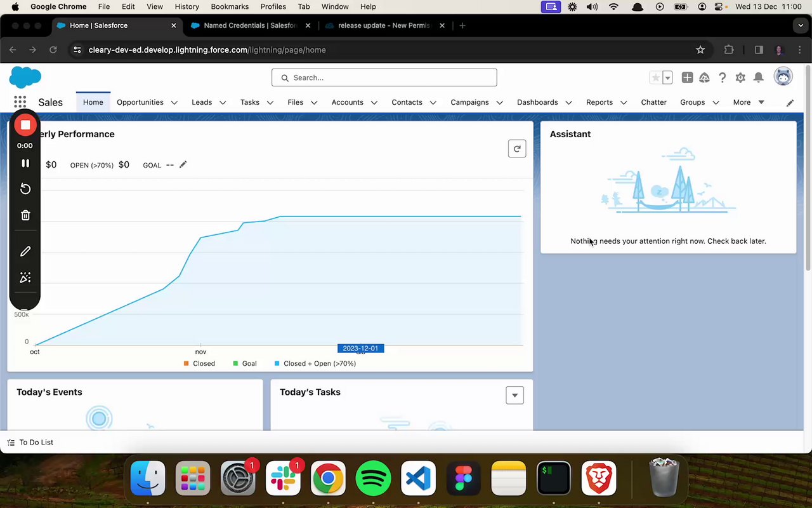Delete recording using trash icon
The width and height of the screenshot is (812, 508).
[x=25, y=215]
